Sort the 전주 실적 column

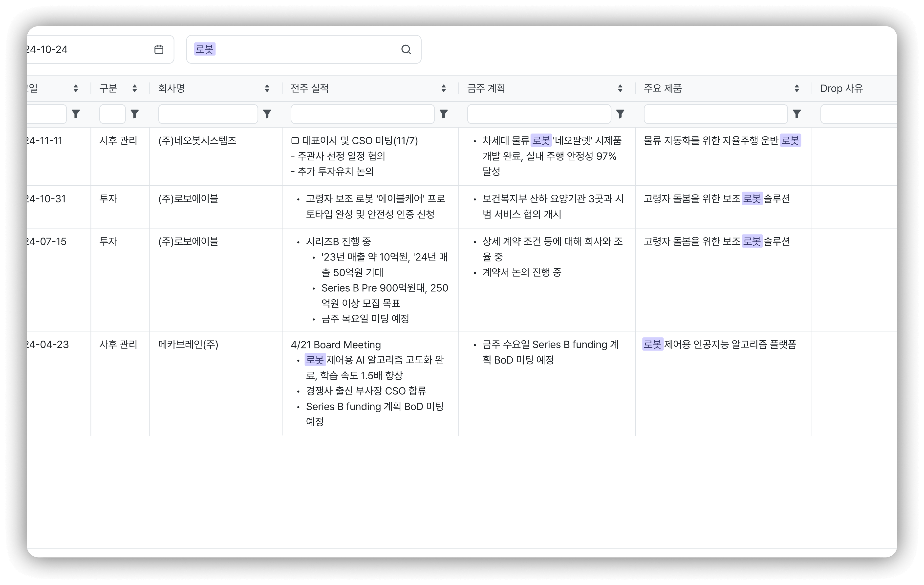click(x=444, y=88)
